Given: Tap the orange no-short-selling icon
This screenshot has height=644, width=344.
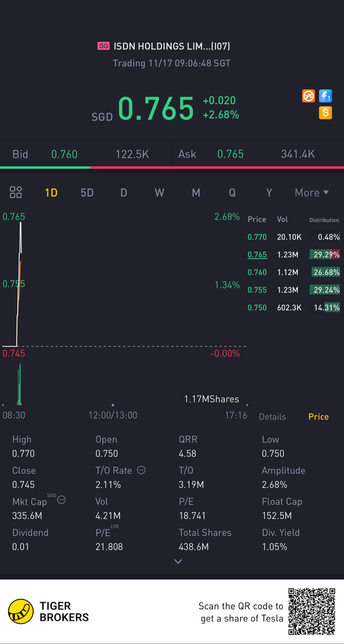Looking at the screenshot, I should tap(309, 96).
